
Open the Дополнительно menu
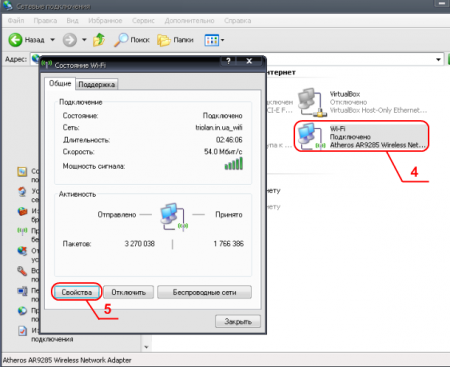tap(189, 21)
